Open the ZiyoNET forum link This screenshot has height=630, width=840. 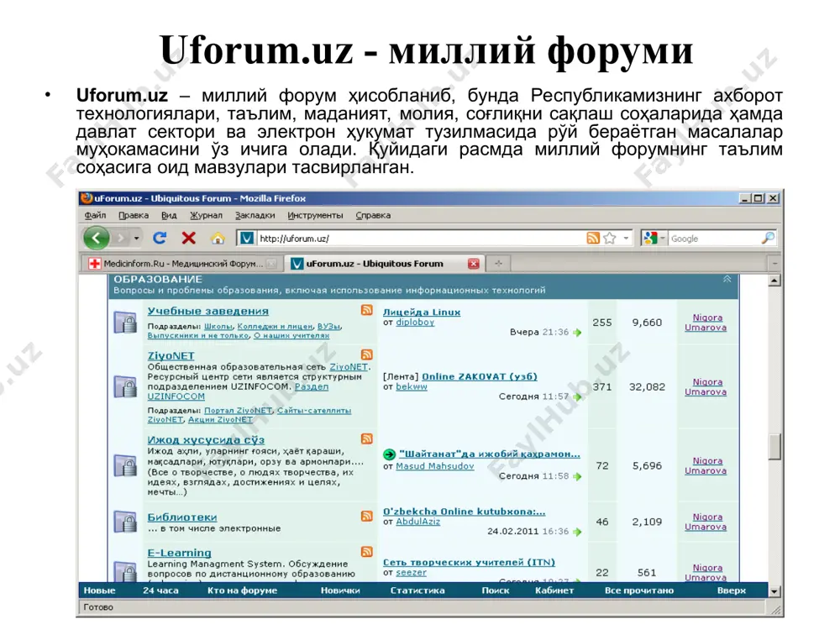pos(171,355)
